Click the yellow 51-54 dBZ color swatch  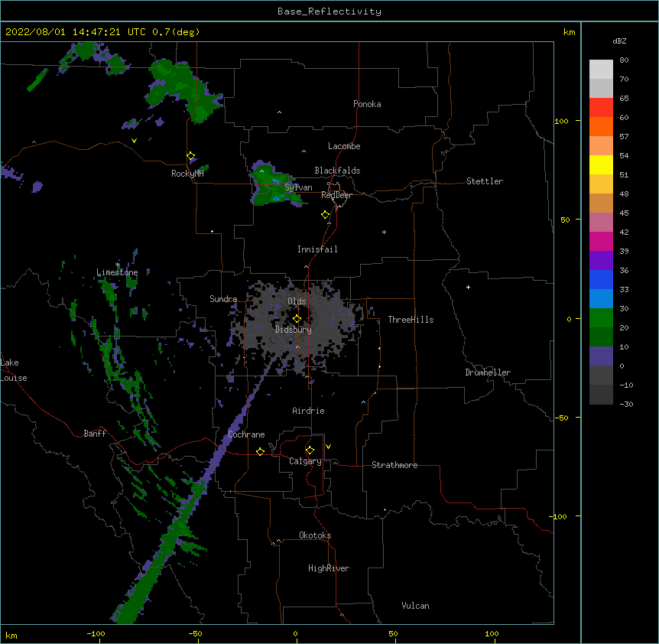601,164
